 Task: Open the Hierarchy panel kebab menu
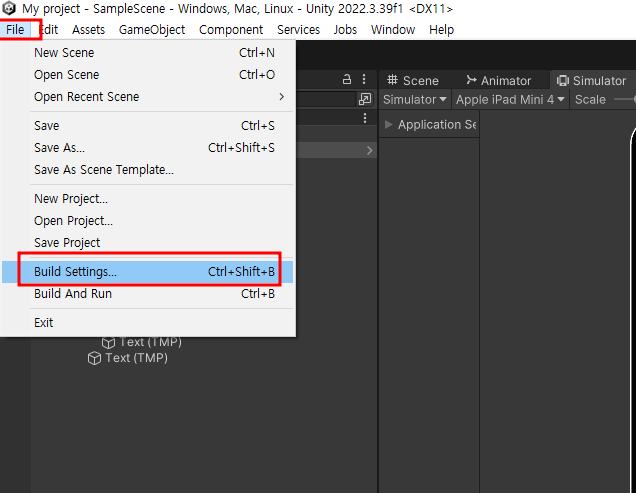[364, 79]
